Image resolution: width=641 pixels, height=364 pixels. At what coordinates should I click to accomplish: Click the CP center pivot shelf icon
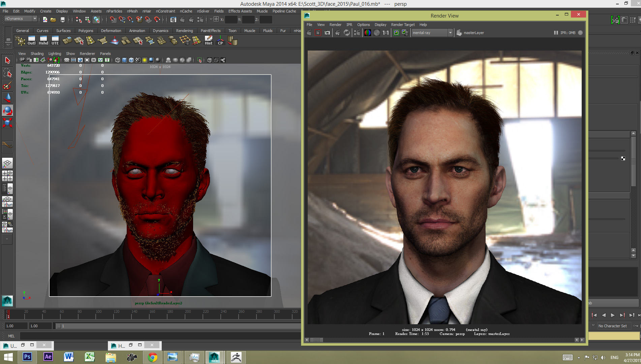click(220, 41)
